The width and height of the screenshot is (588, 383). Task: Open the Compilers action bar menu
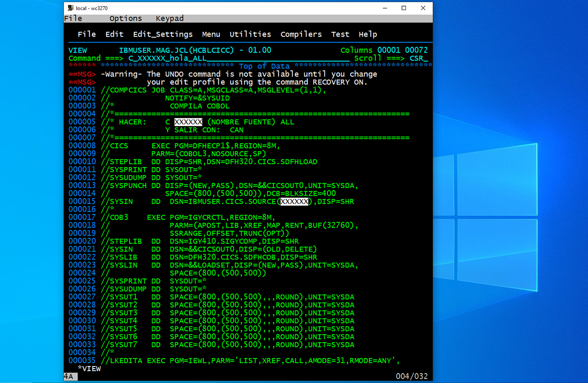(301, 34)
